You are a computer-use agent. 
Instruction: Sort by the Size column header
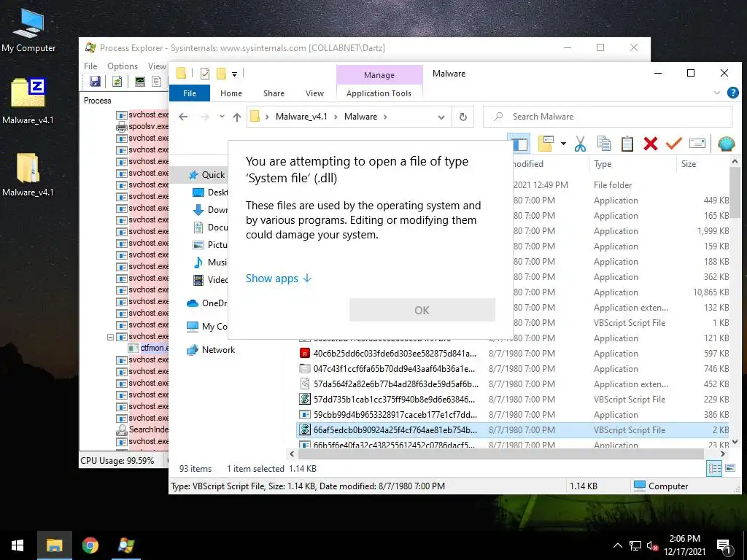pos(689,164)
